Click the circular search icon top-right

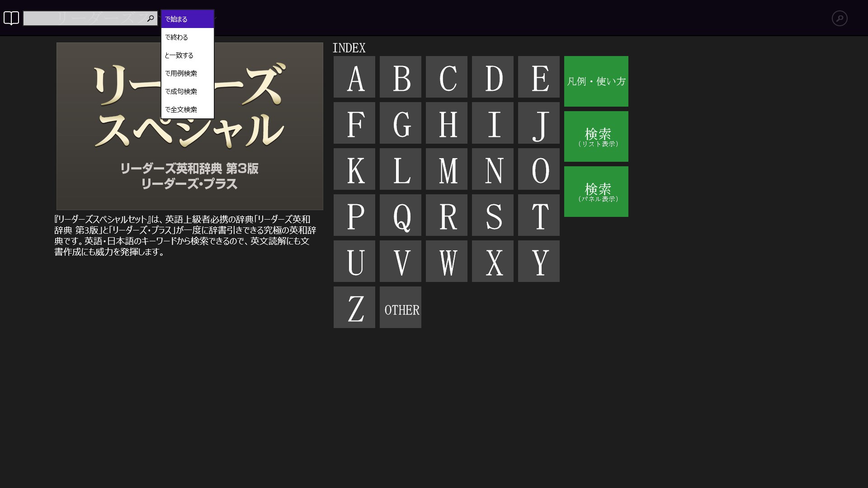(x=839, y=18)
